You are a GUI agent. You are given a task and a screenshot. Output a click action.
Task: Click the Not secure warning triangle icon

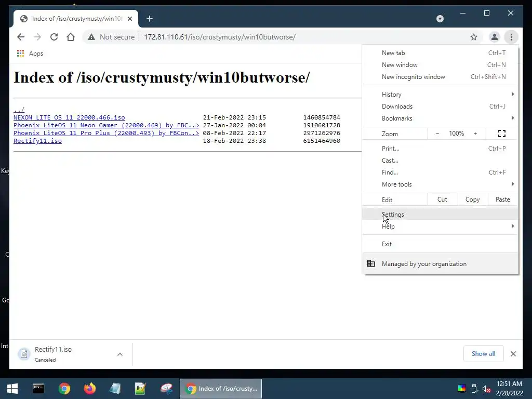pos(91,37)
